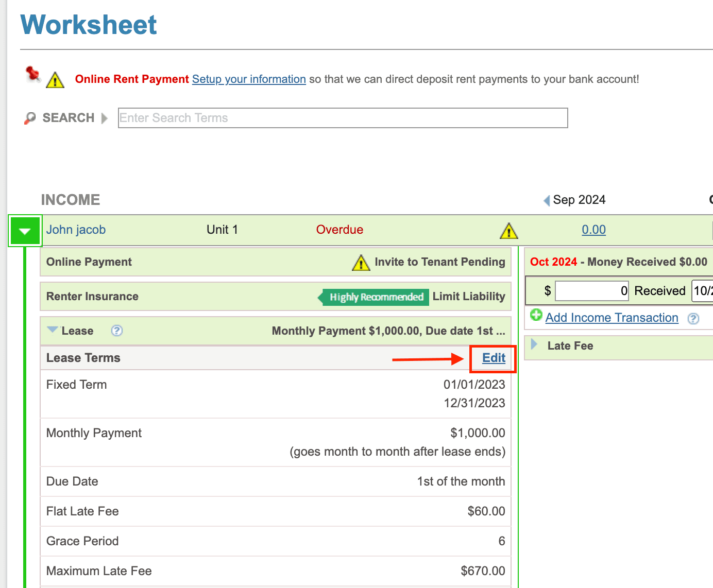713x588 pixels.
Task: Open the help icon next to Lease
Action: pyautogui.click(x=117, y=331)
